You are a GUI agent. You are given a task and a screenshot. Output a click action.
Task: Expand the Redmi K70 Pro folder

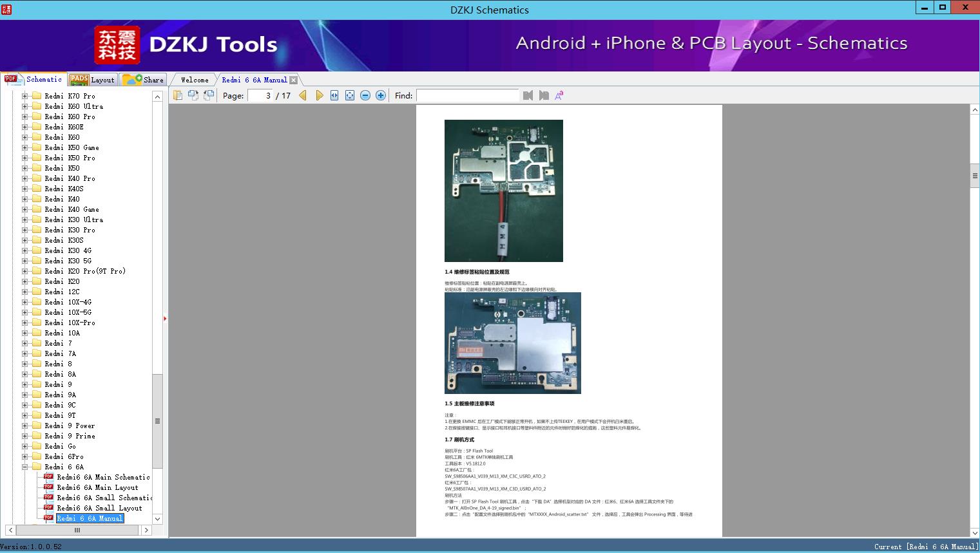25,96
